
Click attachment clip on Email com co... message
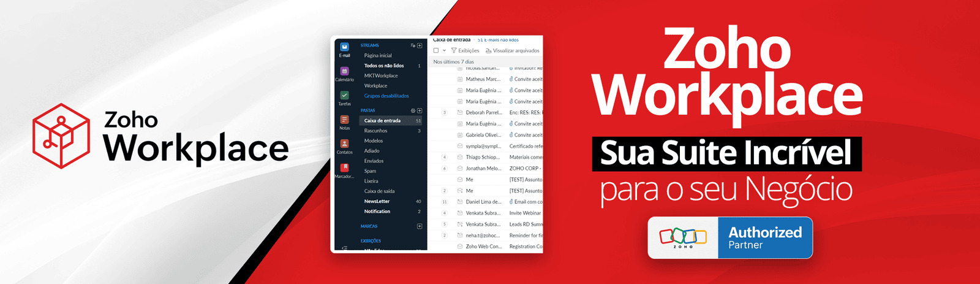click(x=511, y=202)
